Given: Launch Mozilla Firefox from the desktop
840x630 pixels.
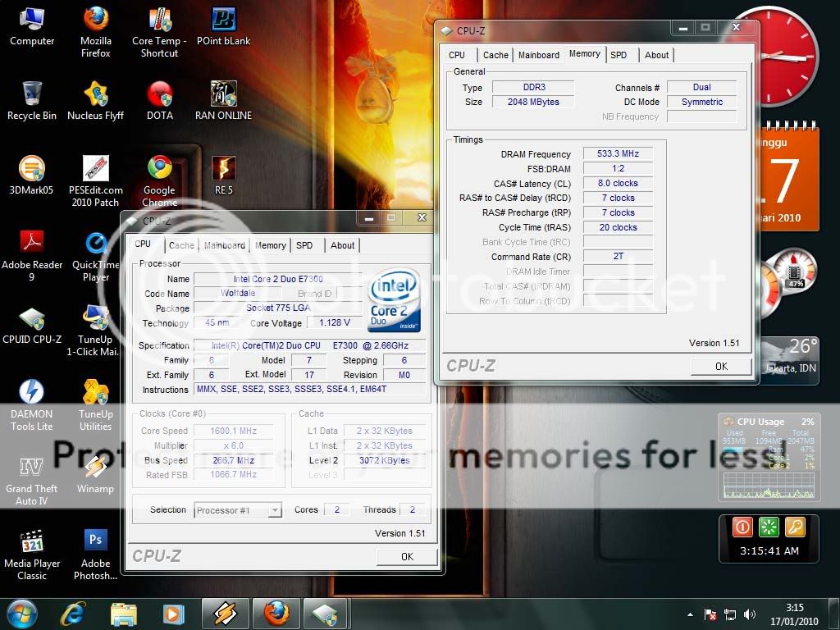Looking at the screenshot, I should (x=96, y=31).
